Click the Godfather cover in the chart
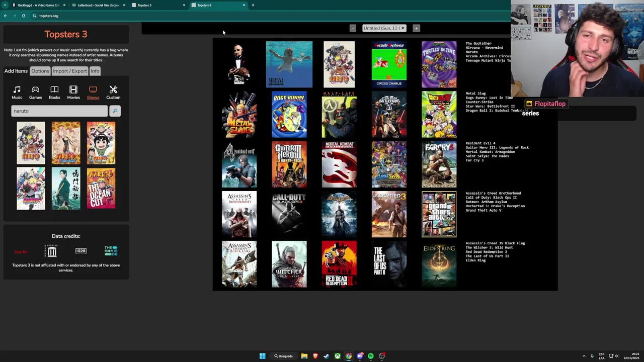 (x=239, y=64)
